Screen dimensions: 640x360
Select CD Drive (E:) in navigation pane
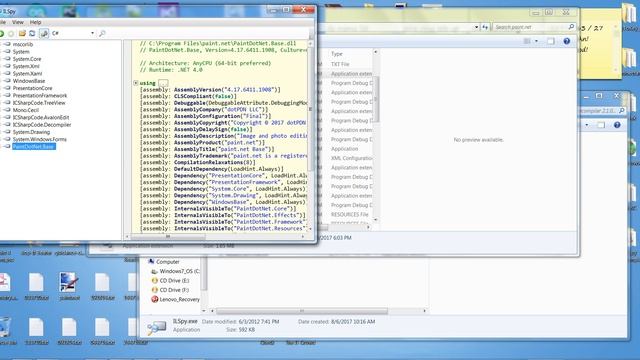170,280
